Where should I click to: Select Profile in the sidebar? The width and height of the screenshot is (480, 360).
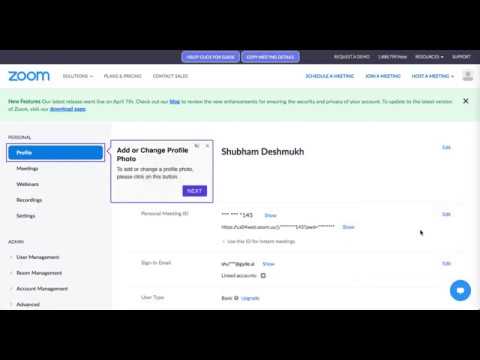pyautogui.click(x=55, y=153)
